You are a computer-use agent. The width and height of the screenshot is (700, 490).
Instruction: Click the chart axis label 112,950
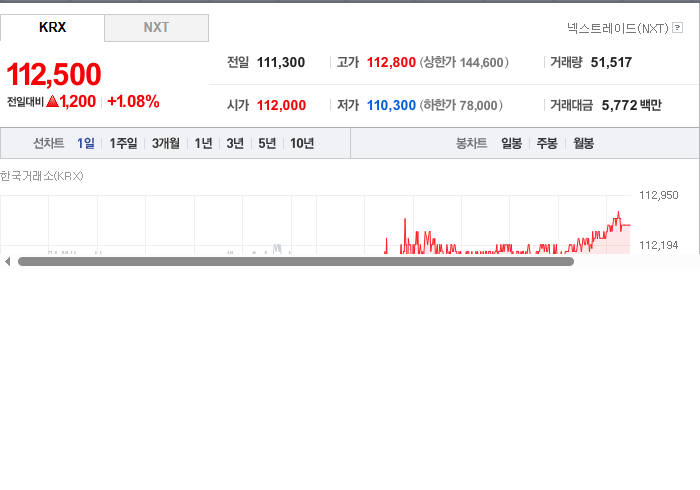click(658, 195)
